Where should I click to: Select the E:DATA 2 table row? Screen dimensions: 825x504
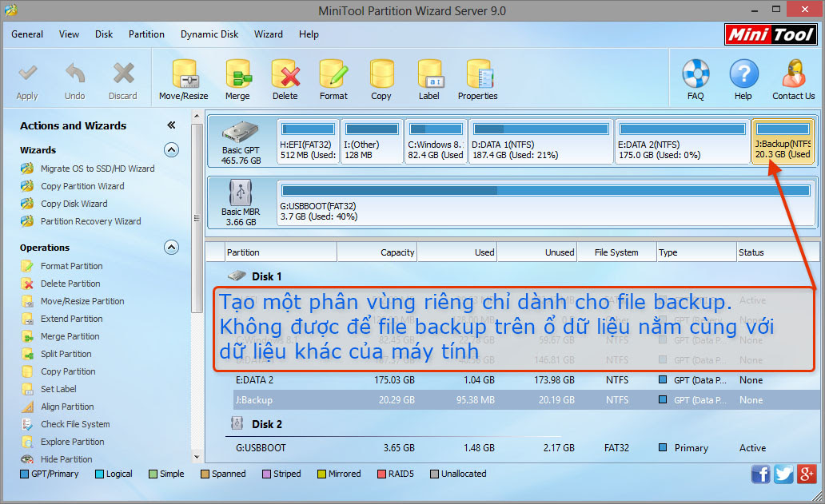pos(526,380)
